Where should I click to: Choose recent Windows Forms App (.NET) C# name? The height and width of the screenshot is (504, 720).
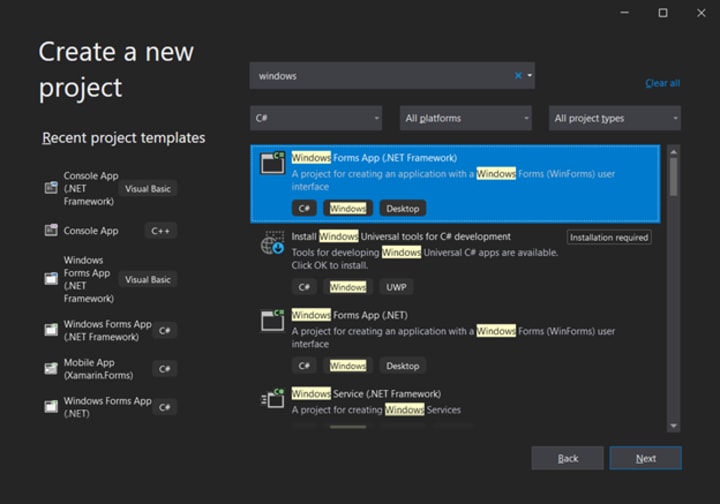pos(107,407)
